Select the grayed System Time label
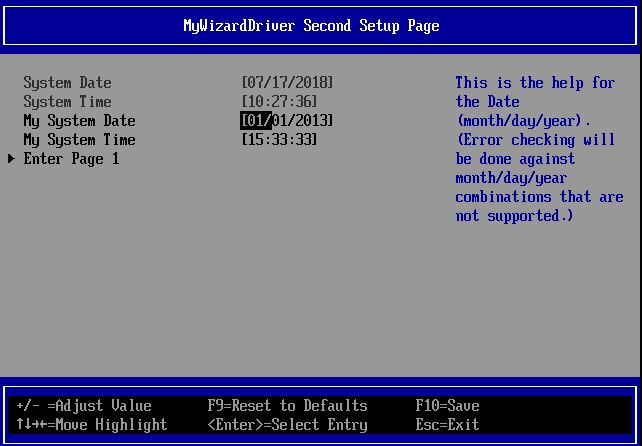Image resolution: width=642 pixels, height=446 pixels. click(67, 102)
